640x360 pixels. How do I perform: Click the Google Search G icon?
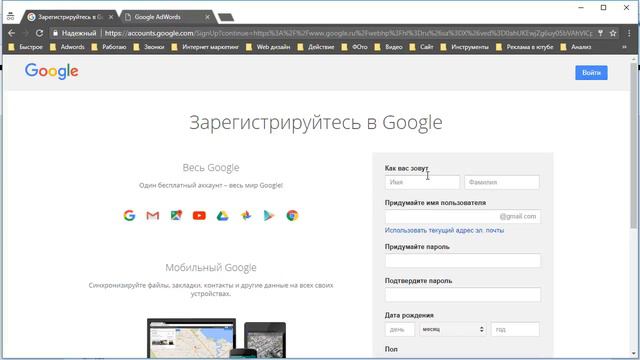point(129,216)
